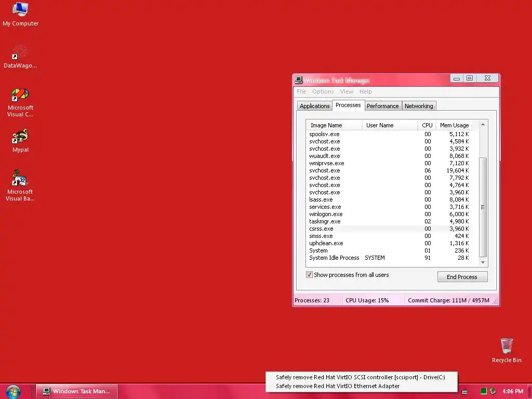Screen dimensions: 532x399
Task: Click the green CPU usage tray icon
Action: [484, 391]
